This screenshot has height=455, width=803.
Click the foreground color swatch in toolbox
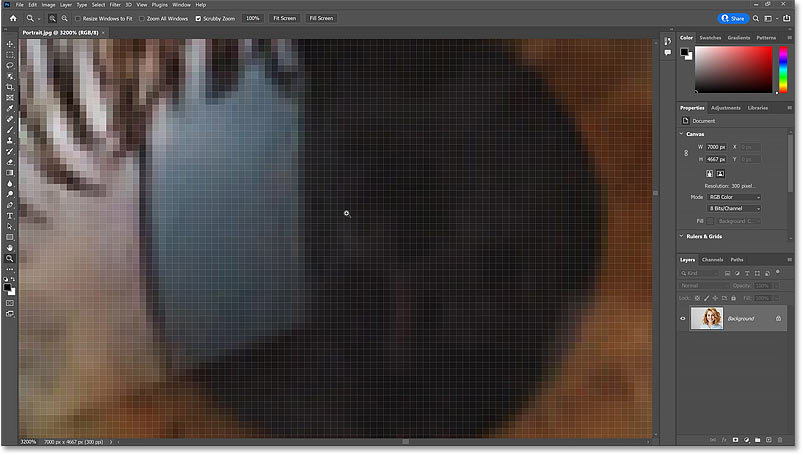click(x=7, y=288)
